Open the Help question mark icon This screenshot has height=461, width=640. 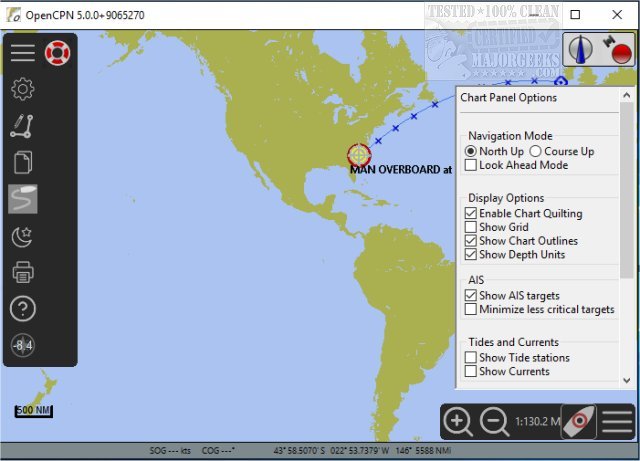23,308
